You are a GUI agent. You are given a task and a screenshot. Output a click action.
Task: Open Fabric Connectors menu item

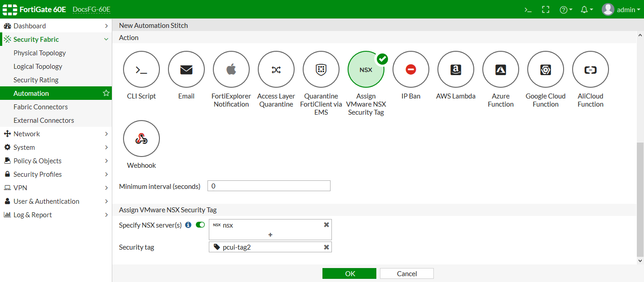40,107
